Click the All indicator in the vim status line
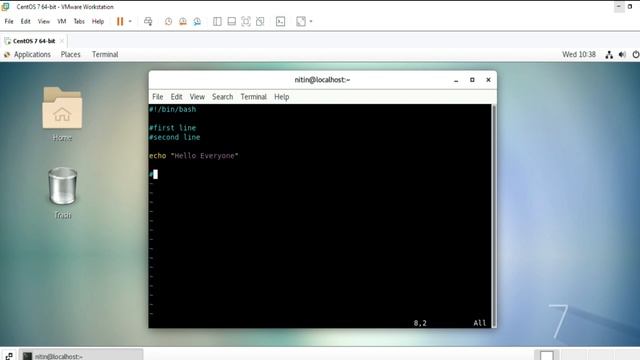The width and height of the screenshot is (640, 360). [480, 323]
